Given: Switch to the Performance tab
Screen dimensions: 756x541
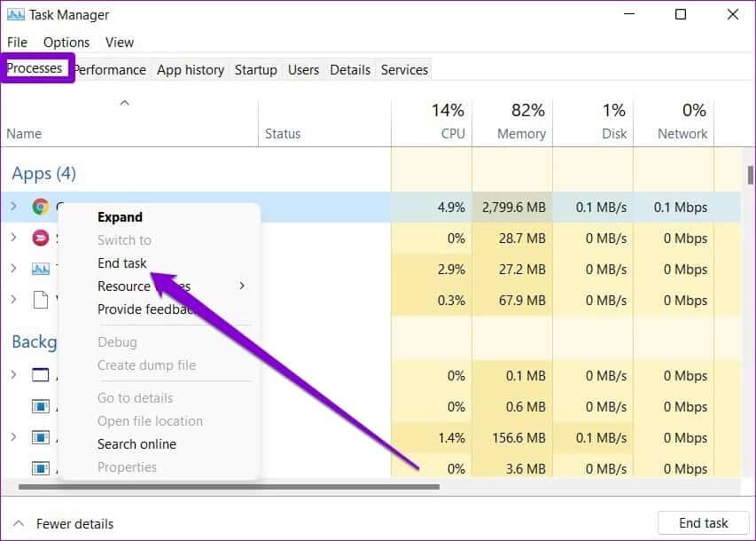Looking at the screenshot, I should [x=111, y=70].
